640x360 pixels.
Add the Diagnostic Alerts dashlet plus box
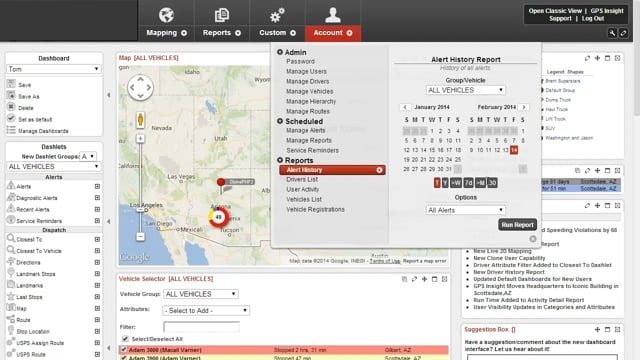pyautogui.click(x=97, y=198)
